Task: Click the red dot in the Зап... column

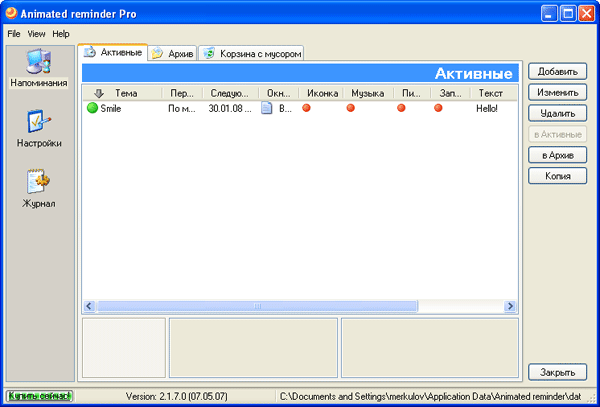Action: pos(438,108)
